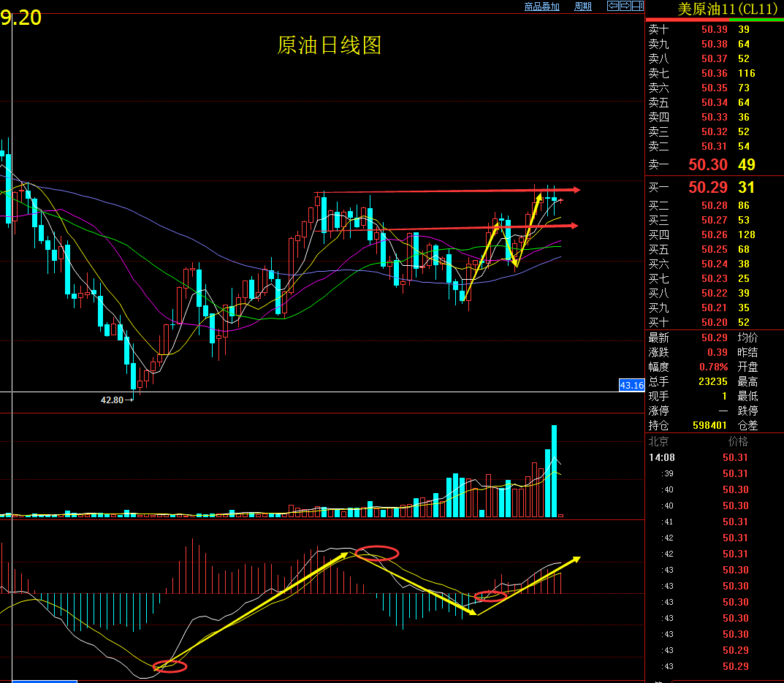Click the 昨结 previous settlement label

[748, 353]
